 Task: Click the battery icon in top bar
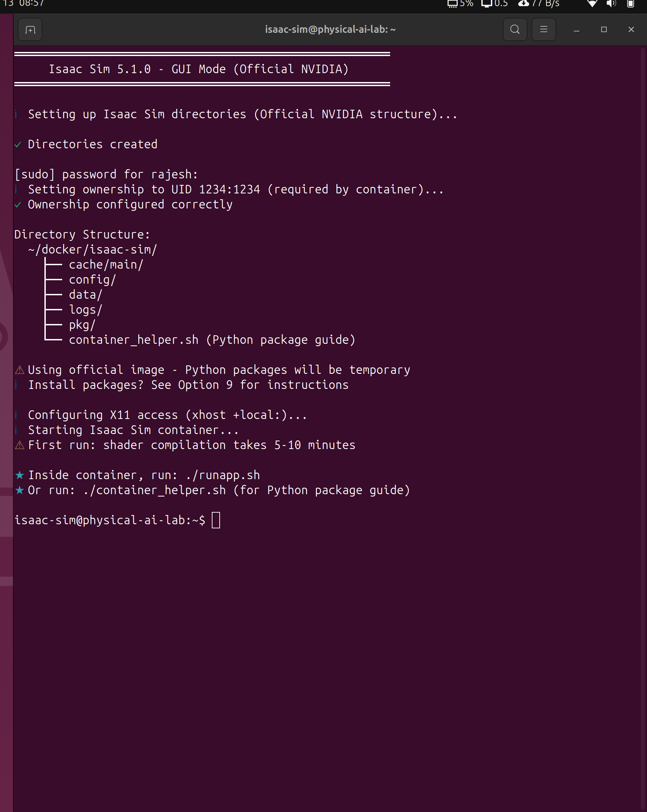point(631,4)
